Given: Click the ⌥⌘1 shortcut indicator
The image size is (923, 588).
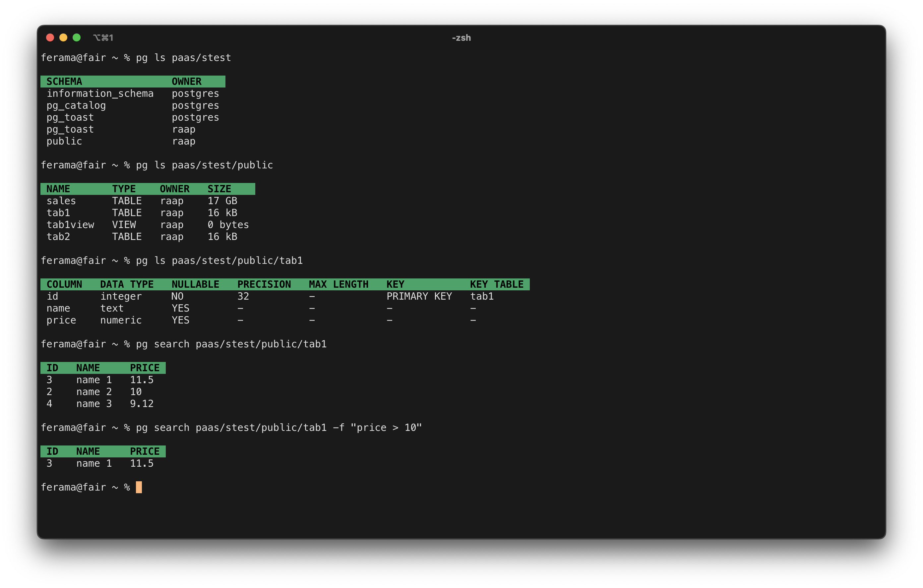Looking at the screenshot, I should (x=103, y=37).
